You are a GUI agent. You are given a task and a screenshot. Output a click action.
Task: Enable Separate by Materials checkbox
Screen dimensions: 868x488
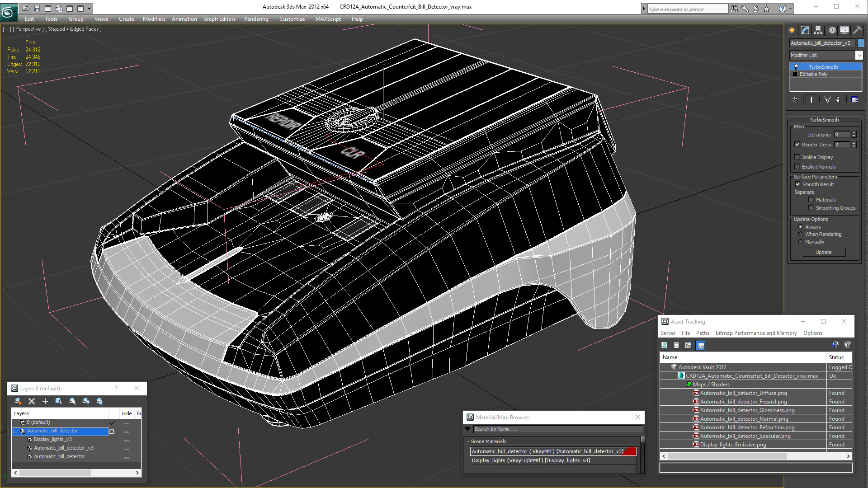811,200
